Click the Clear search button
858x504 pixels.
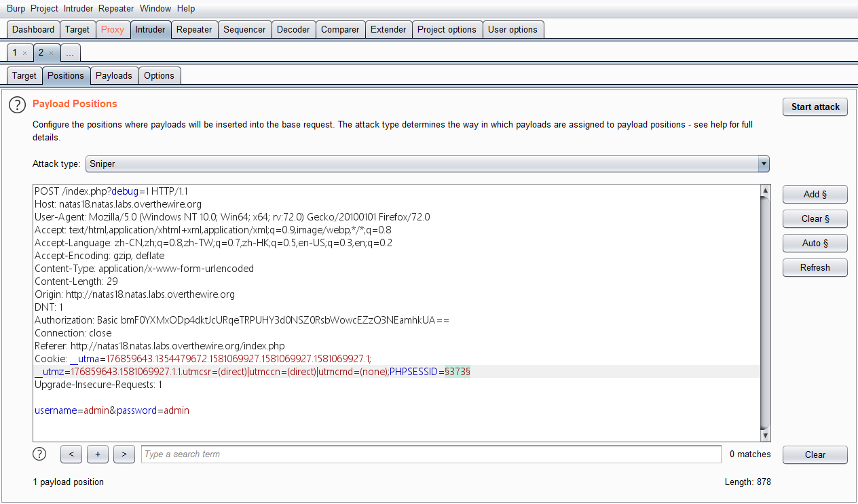815,455
